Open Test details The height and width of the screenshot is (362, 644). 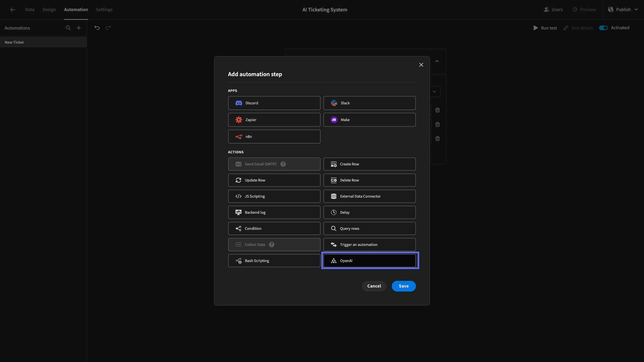tap(578, 28)
